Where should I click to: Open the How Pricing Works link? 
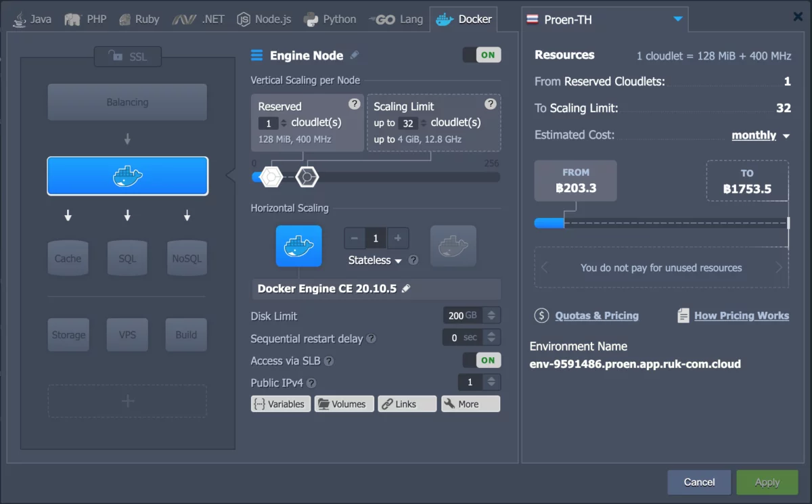click(742, 315)
